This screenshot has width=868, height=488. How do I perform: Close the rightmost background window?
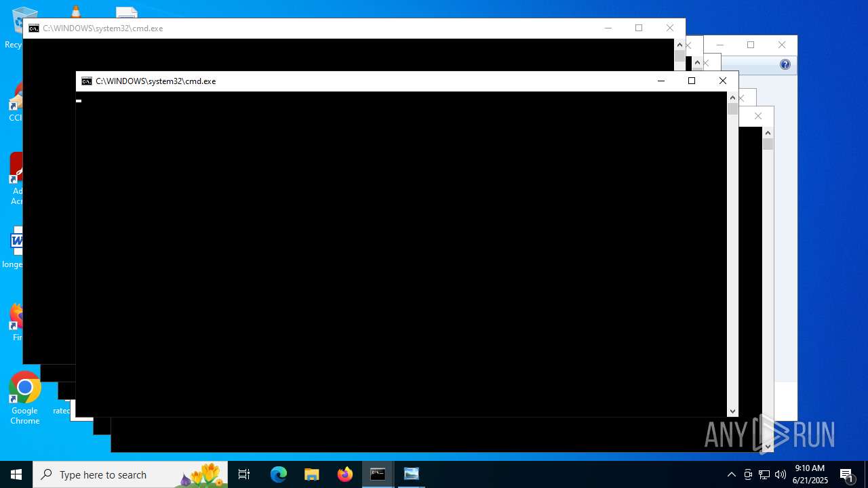coord(782,45)
